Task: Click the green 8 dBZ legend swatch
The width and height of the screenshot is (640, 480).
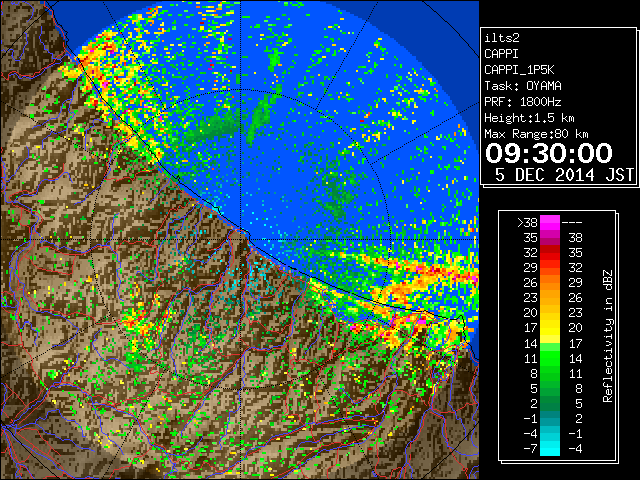Action: point(550,373)
